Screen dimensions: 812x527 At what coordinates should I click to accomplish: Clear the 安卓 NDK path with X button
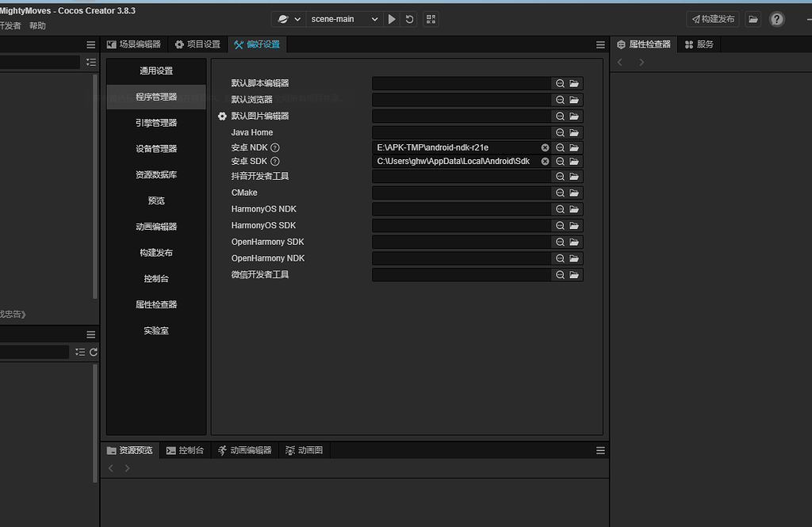(545, 147)
